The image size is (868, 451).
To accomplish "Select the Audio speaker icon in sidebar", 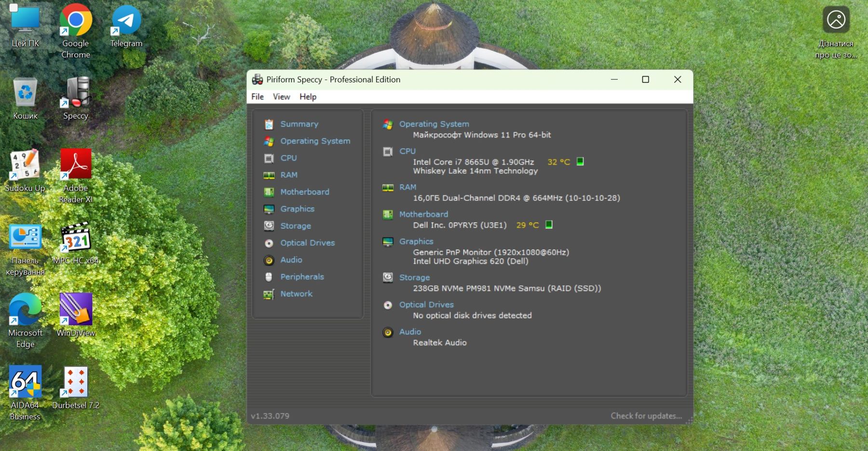I will pos(269,260).
